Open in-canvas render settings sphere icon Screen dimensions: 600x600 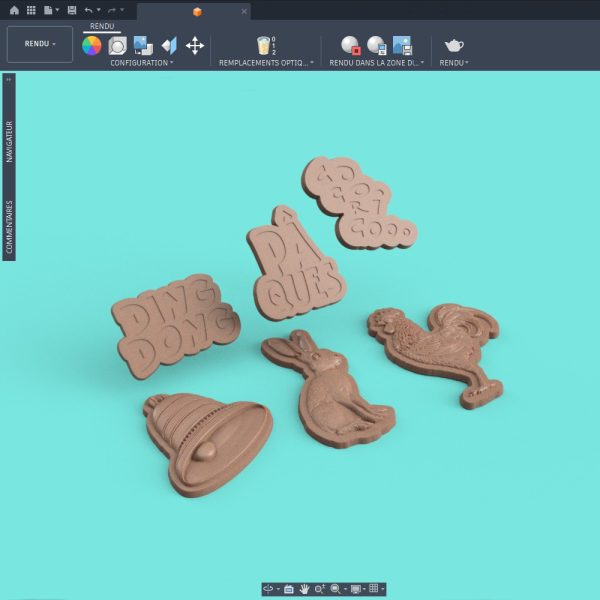[x=377, y=46]
